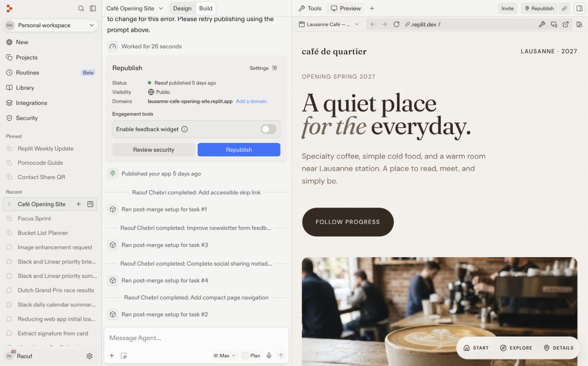The image size is (588, 366).
Task: Start voice input with the microphone icon
Action: [269, 355]
